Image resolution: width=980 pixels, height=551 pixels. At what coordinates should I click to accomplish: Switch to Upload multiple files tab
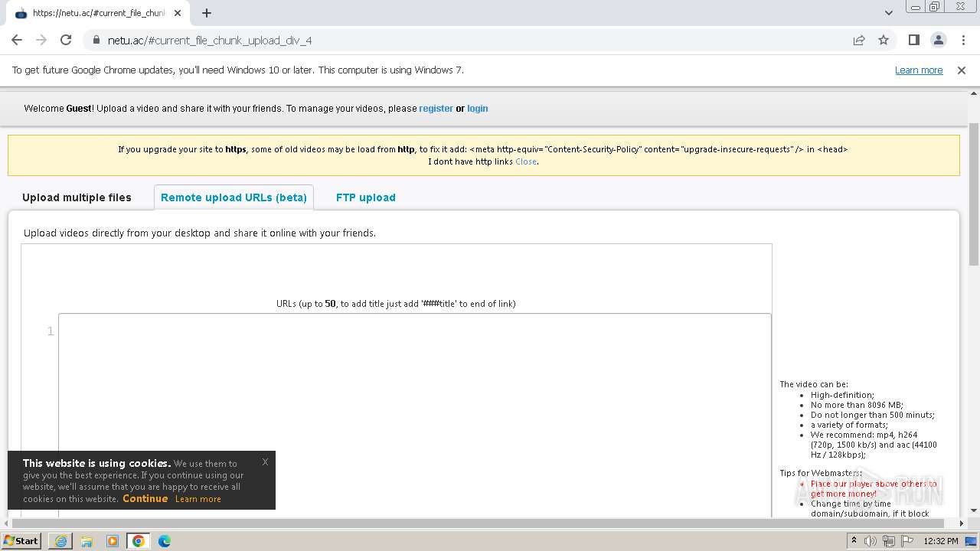point(77,197)
